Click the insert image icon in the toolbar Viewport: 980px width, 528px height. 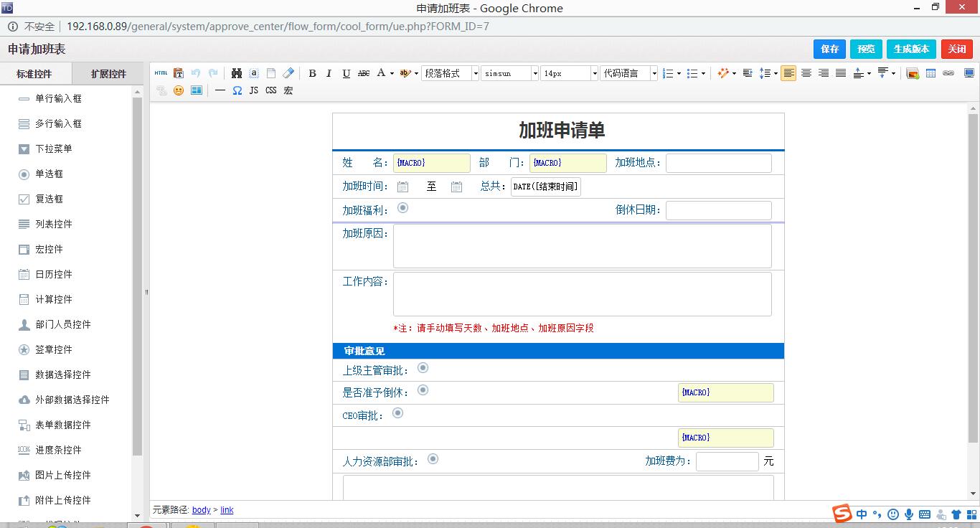pyautogui.click(x=913, y=73)
